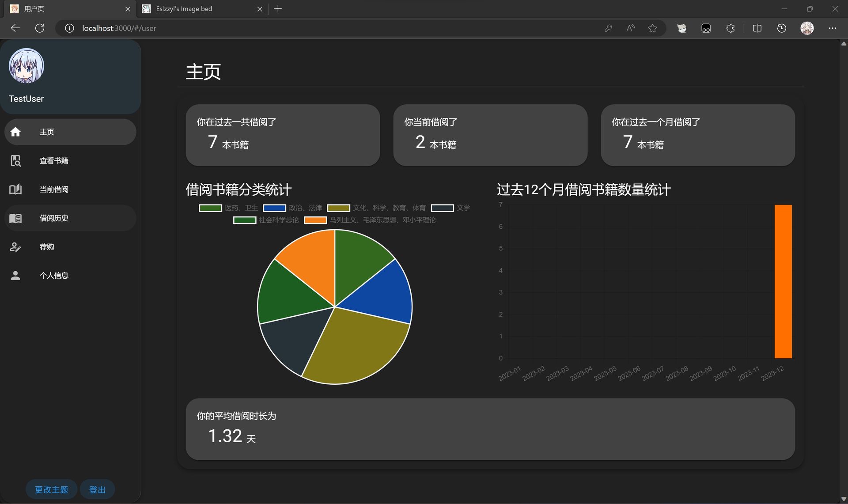
Task: Click the book search icon beside 查看书籍
Action: (x=15, y=160)
